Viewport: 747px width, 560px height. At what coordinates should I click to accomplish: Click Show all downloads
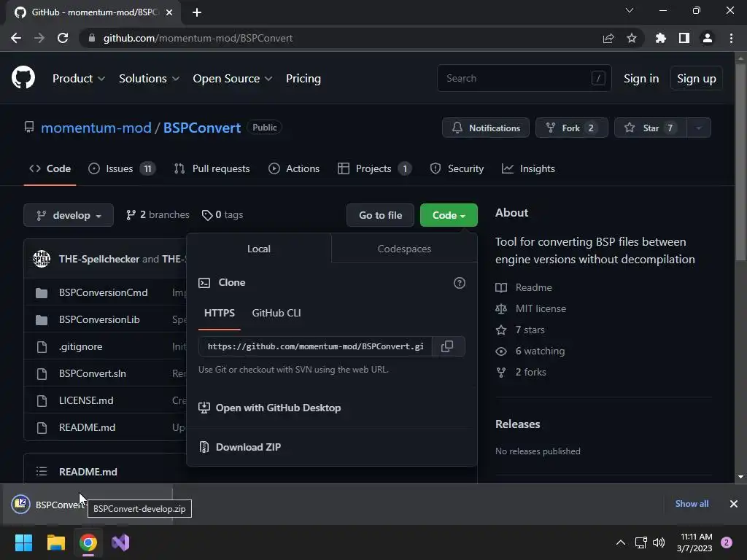pyautogui.click(x=692, y=504)
